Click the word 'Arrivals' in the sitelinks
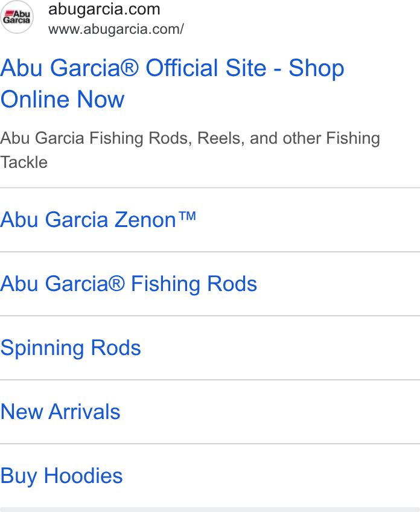Screen dimensions: 420x512 coord(84,411)
